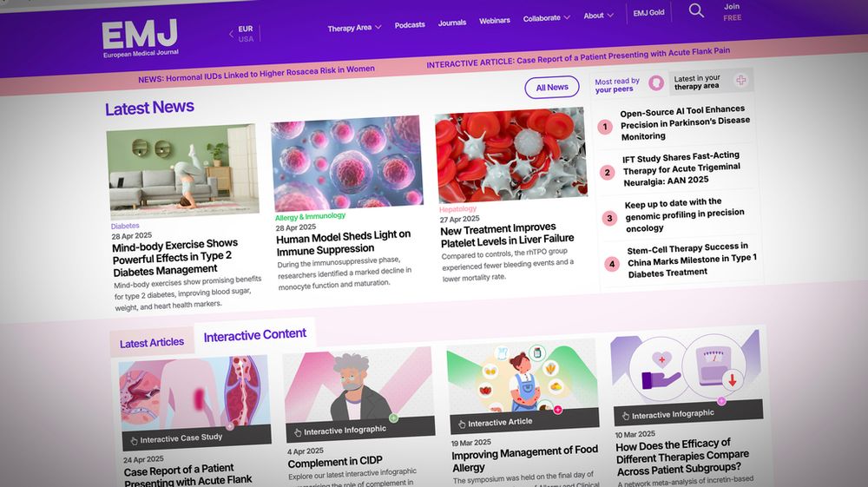Expand the Collaborate dropdown menu
This screenshot has height=487, width=868.
(x=546, y=18)
